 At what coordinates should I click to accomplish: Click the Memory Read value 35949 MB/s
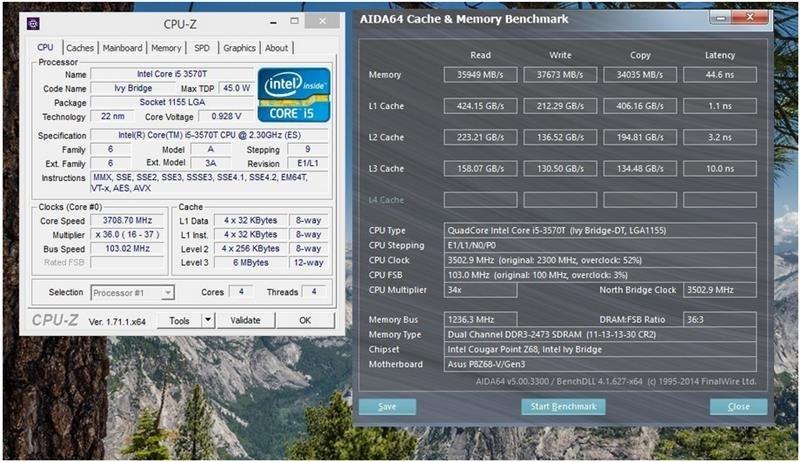pyautogui.click(x=480, y=74)
